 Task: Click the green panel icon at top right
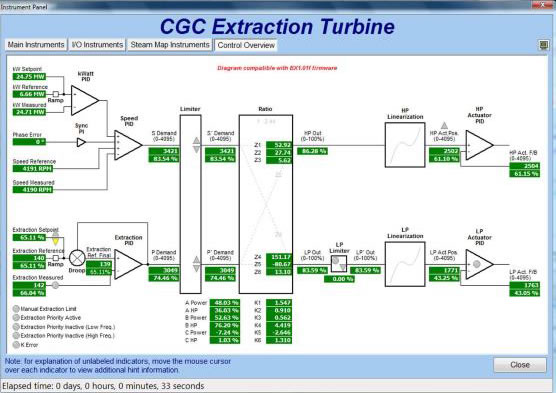[x=544, y=45]
